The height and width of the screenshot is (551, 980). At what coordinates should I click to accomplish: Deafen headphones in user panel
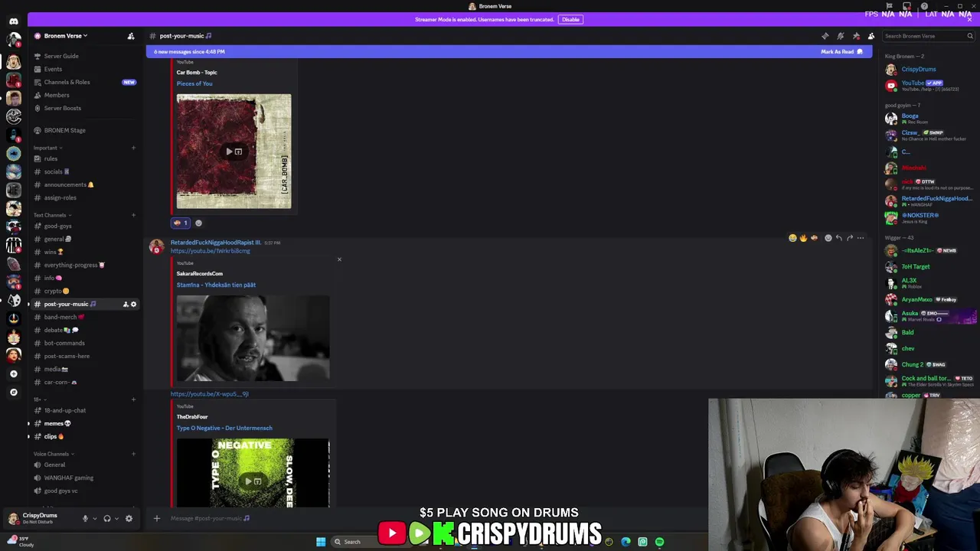pyautogui.click(x=106, y=518)
